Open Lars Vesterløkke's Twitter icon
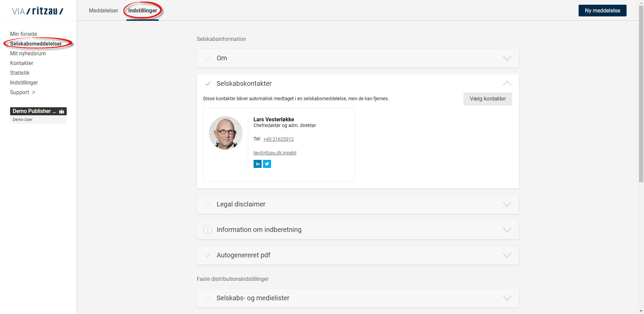644x314 pixels. coord(267,164)
